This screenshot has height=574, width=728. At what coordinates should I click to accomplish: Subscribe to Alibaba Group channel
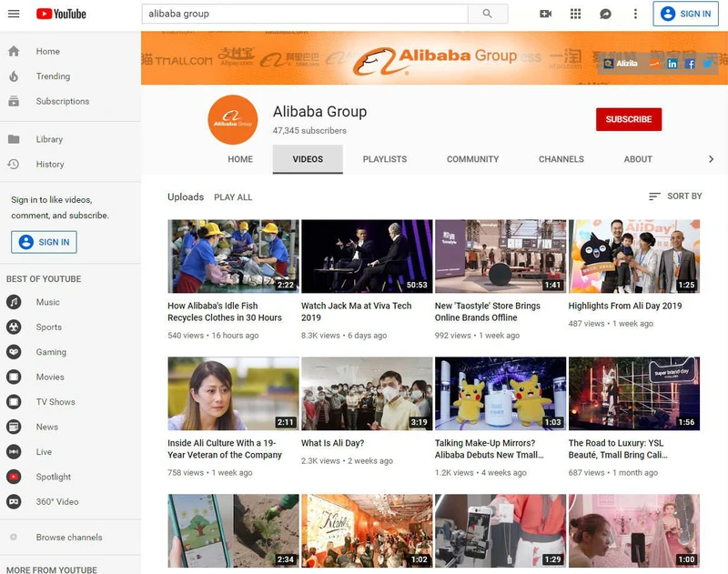(x=629, y=119)
